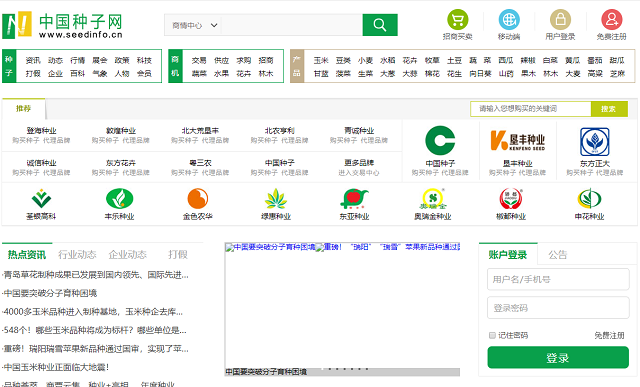Open the 东方正大 blue logo
This screenshot has width=640, height=387.
coord(595,142)
